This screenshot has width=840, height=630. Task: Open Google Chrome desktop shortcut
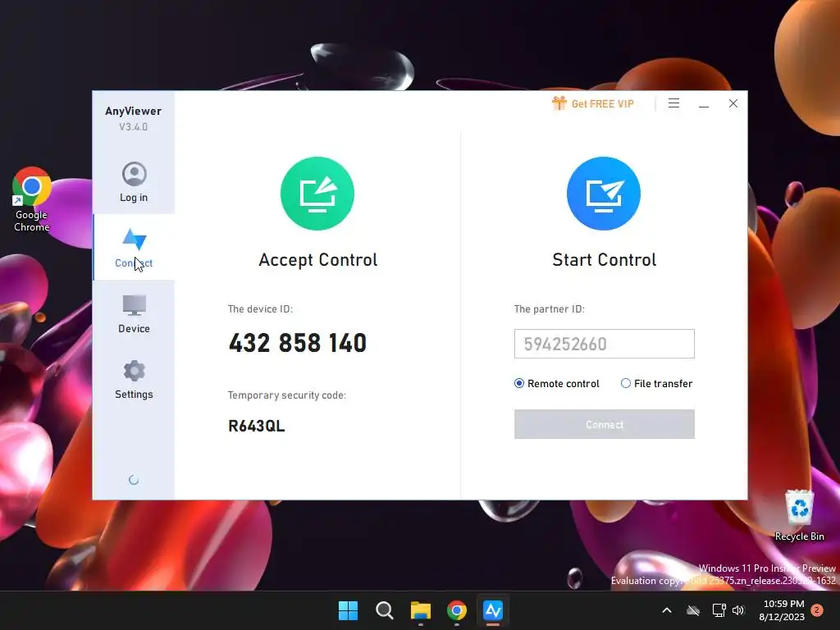[x=32, y=199]
